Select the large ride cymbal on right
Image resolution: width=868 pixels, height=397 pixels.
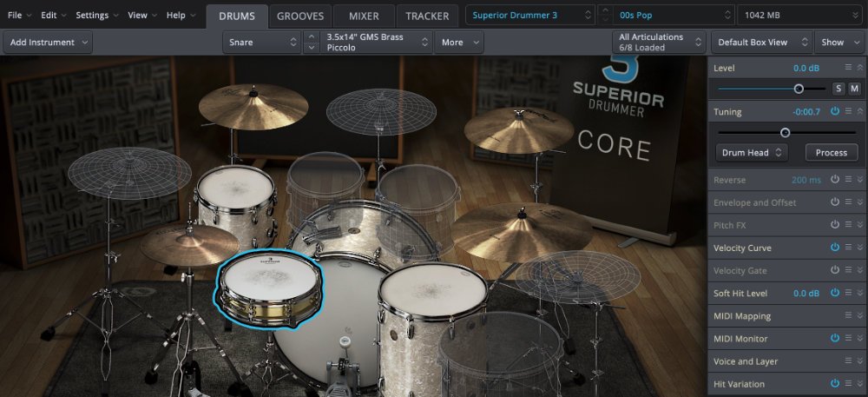pos(522,231)
